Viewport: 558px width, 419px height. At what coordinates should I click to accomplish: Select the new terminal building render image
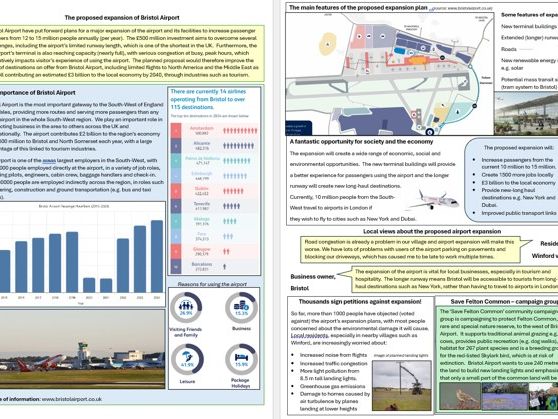tap(526, 114)
